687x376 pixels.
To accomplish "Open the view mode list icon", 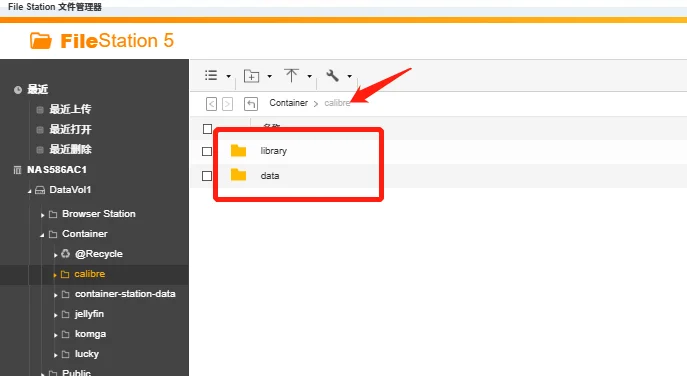I will coord(211,75).
